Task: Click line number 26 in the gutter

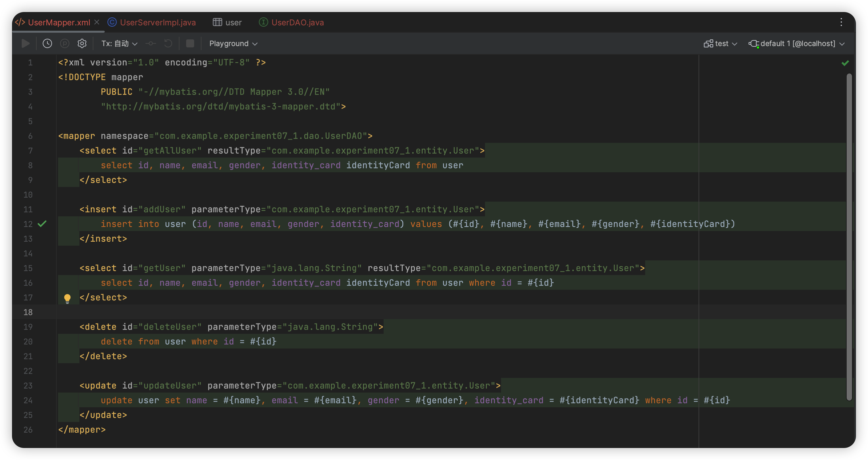Action: pyautogui.click(x=28, y=429)
